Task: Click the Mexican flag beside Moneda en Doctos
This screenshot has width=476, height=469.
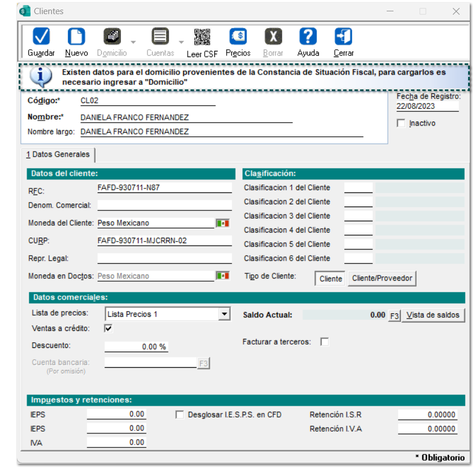Action: (x=223, y=276)
